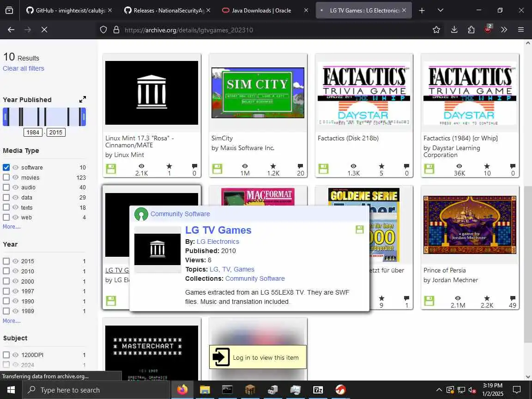
Task: Check the web media type filter
Action: (x=6, y=217)
